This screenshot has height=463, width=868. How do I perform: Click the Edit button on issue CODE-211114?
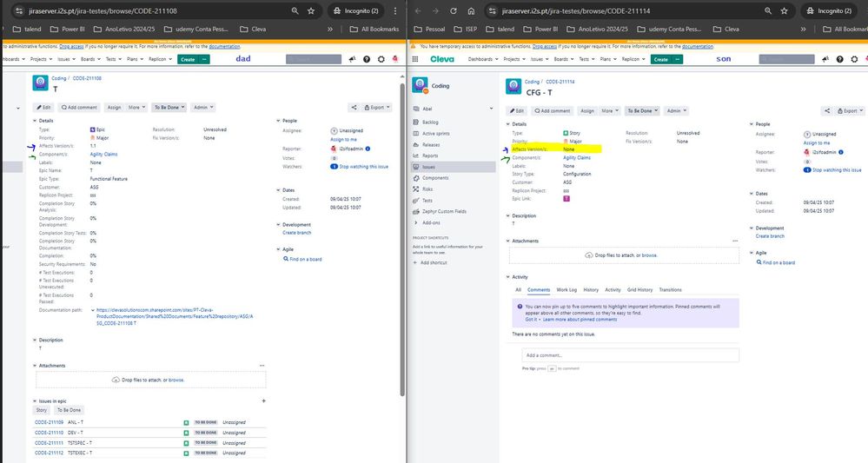coord(517,110)
